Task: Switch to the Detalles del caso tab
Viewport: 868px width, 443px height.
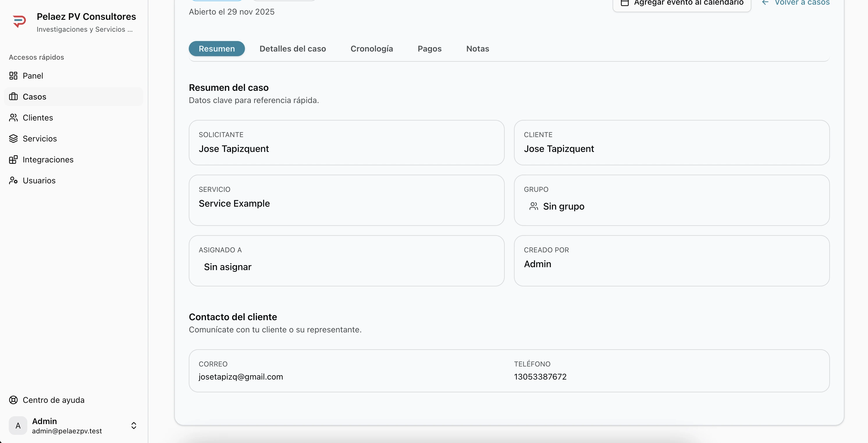Action: [x=292, y=49]
